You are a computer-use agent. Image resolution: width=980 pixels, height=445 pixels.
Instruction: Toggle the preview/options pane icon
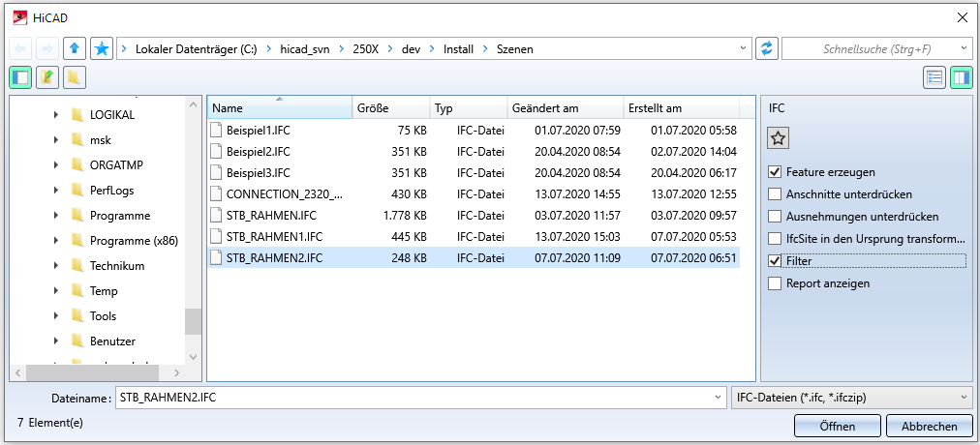pos(962,77)
